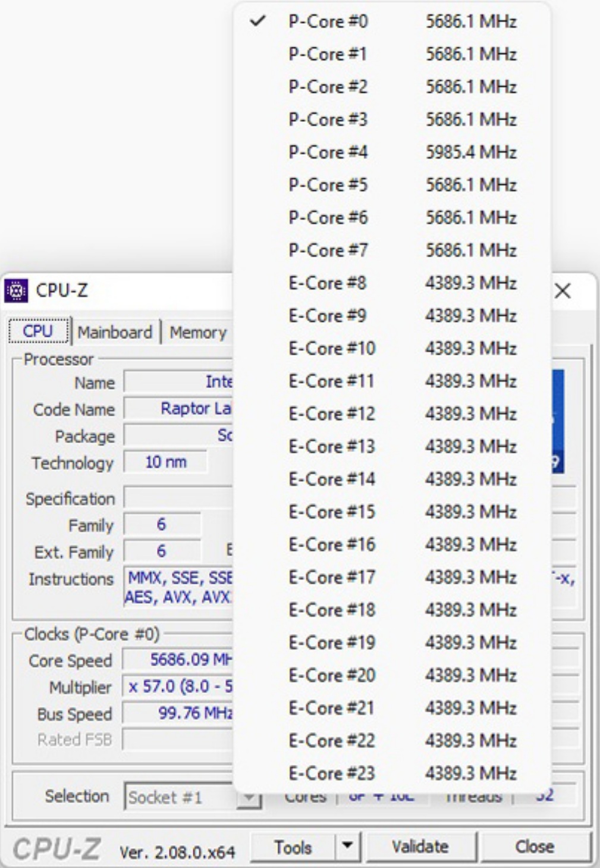Click the Technology 10 nm field
600x868 pixels.
tap(165, 462)
